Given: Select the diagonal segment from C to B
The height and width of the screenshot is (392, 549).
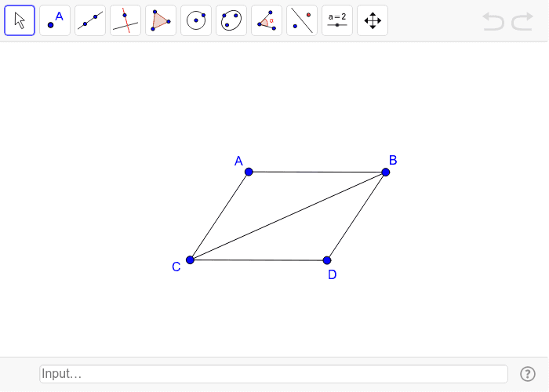Looking at the screenshot, I should pyautogui.click(x=288, y=216).
